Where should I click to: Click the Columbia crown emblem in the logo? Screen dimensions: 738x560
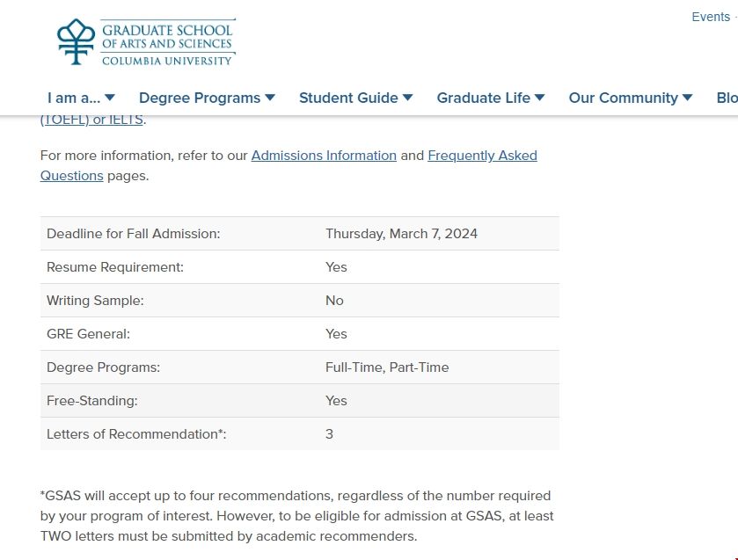[x=76, y=41]
